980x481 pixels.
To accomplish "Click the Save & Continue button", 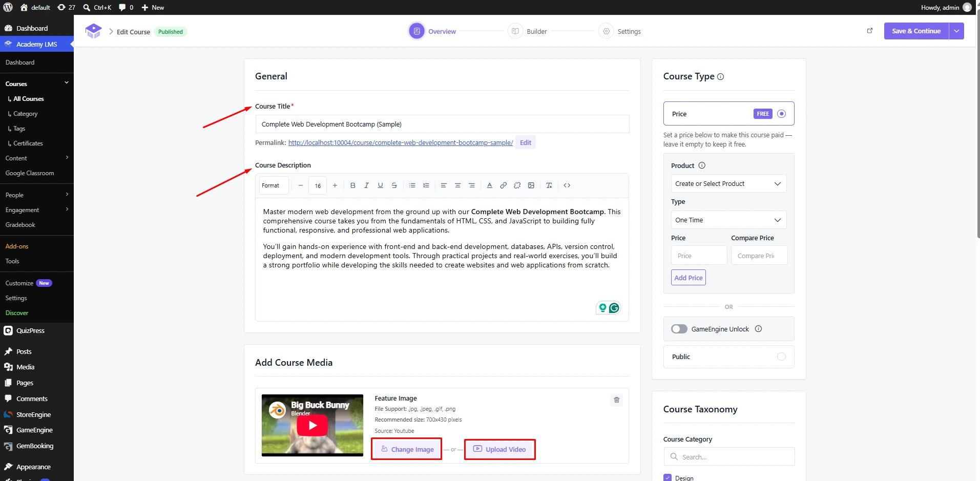I will point(916,31).
